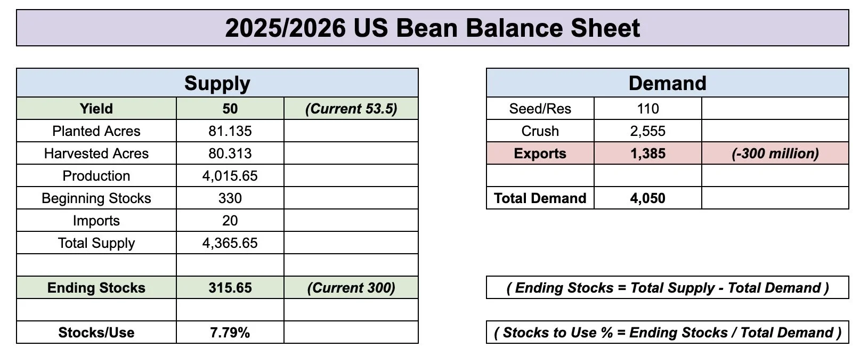Select the Supply table header
This screenshot has height=355, width=868.
point(217,83)
